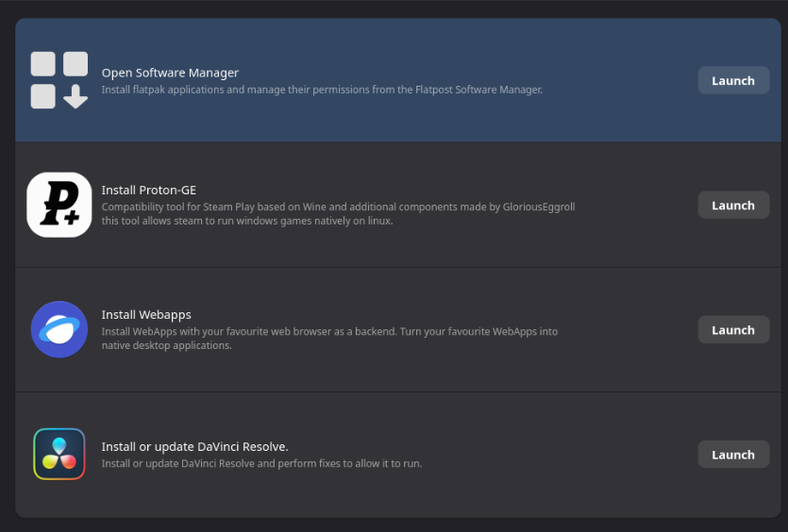Launch the DaVinci Resolve installer
Screen dimensions: 788x532
732,455
